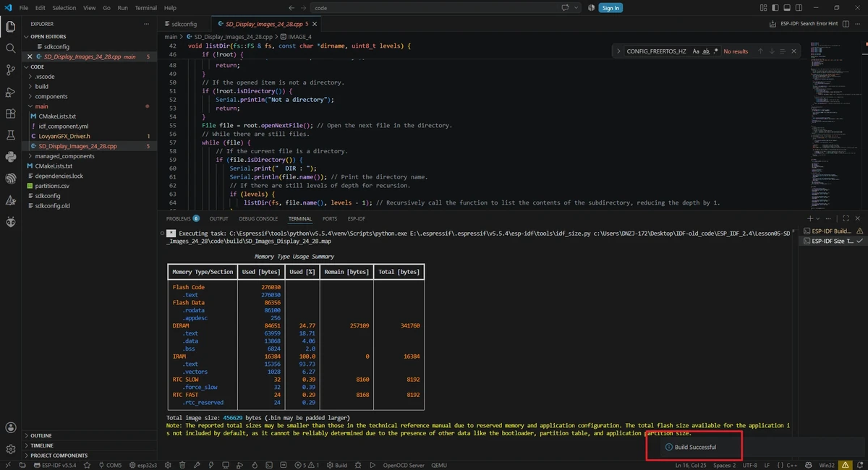Maximize the panel size with chevron up

[846, 218]
